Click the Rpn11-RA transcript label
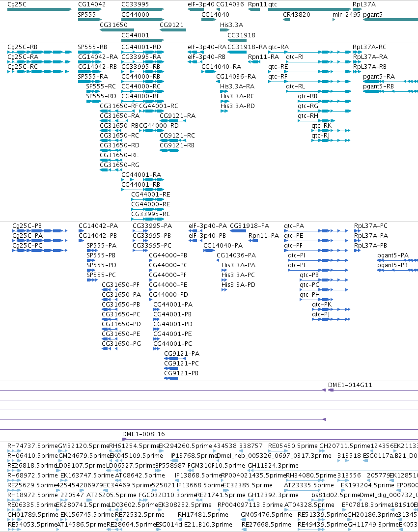 point(264,56)
